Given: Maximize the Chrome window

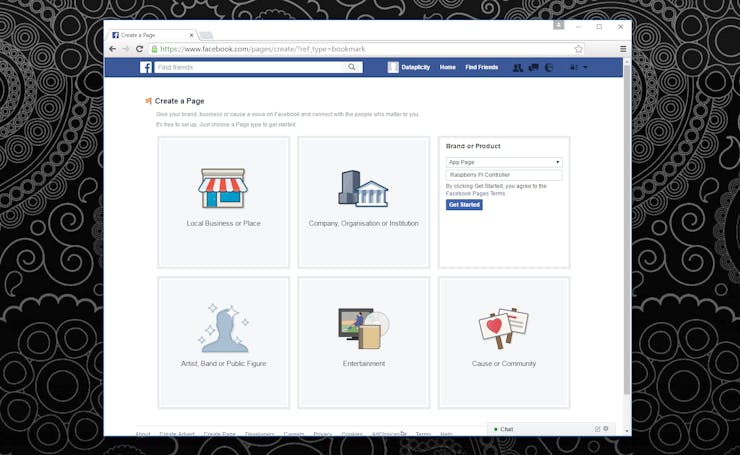Looking at the screenshot, I should (x=599, y=27).
